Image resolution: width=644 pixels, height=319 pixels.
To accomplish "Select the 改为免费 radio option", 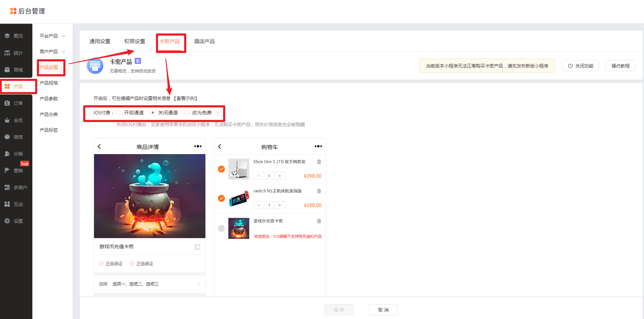I will click(187, 113).
